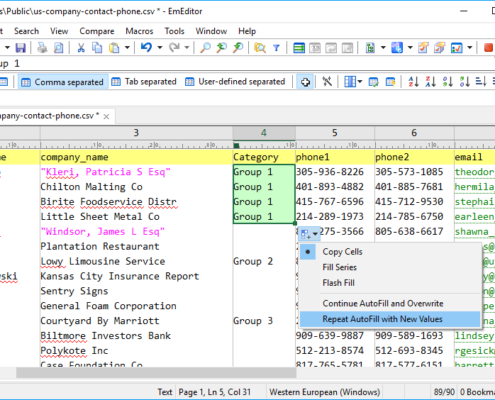Open the Paste dropdown arrow
This screenshot has height=400, width=495.
coord(127,48)
